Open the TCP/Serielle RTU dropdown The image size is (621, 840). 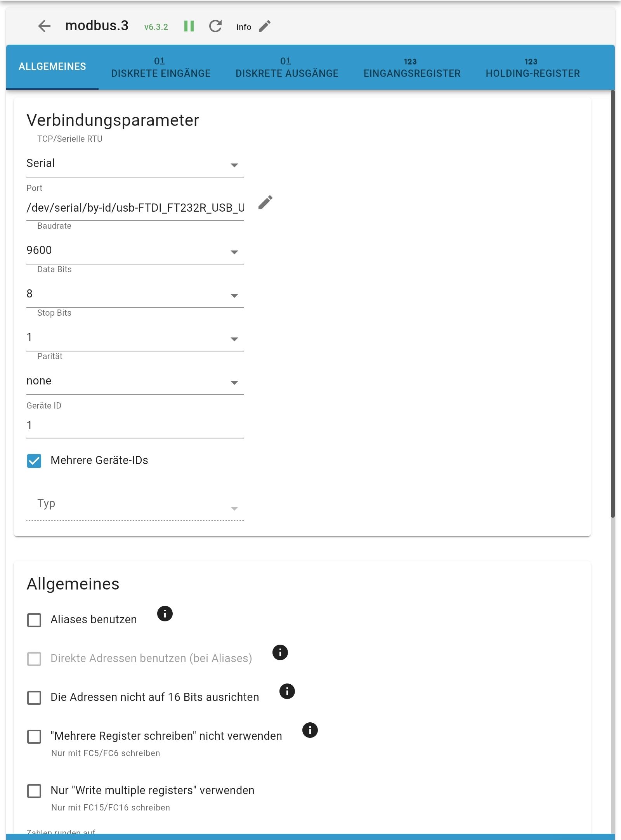135,164
